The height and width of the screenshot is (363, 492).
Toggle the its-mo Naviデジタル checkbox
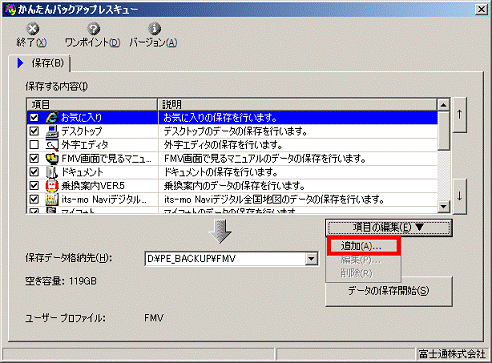(34, 199)
